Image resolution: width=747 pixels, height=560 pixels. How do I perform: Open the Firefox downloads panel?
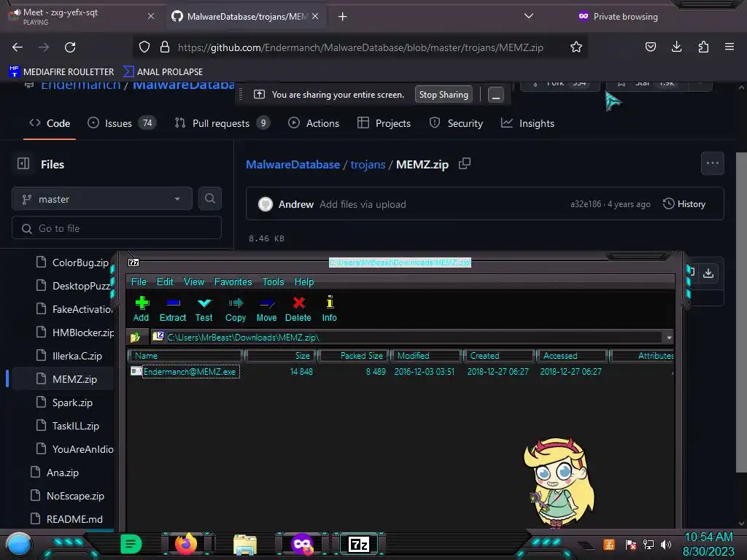coord(676,47)
